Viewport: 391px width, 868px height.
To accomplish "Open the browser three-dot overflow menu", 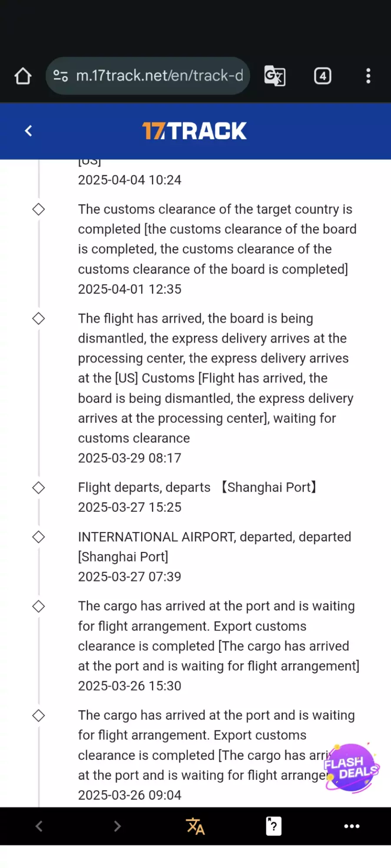I will point(368,76).
